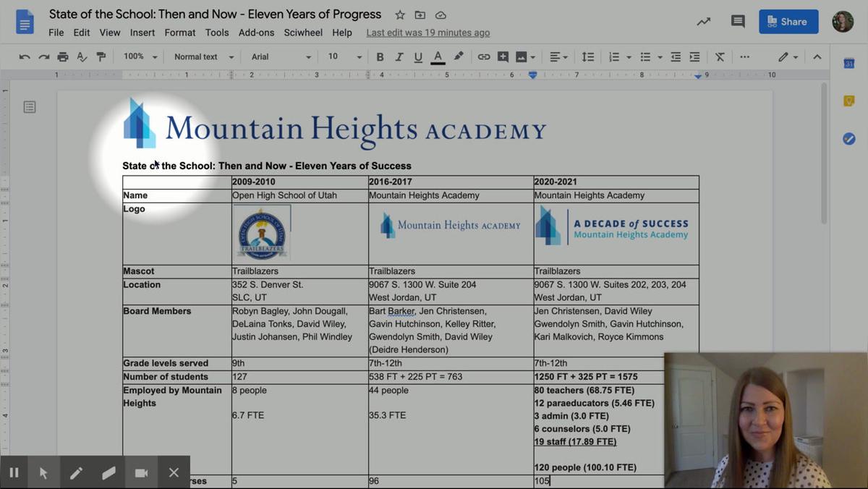Select the mouse pointer tool in recorder bar
The height and width of the screenshot is (489, 868).
43,472
